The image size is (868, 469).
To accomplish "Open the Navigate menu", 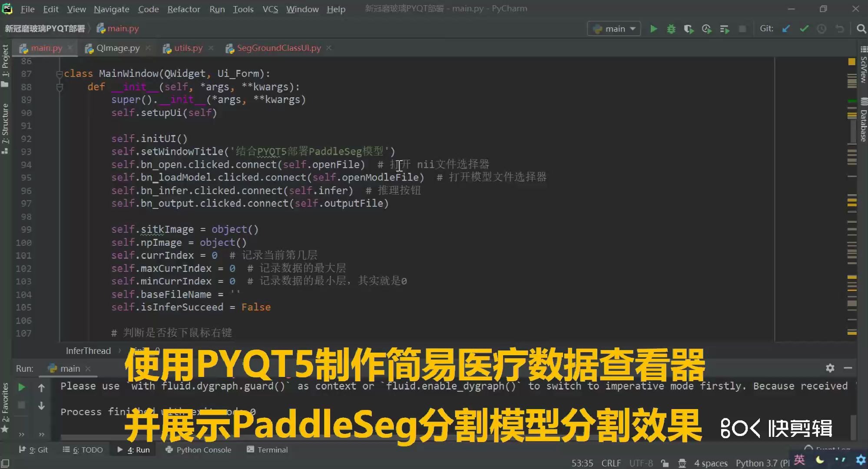I will (112, 9).
